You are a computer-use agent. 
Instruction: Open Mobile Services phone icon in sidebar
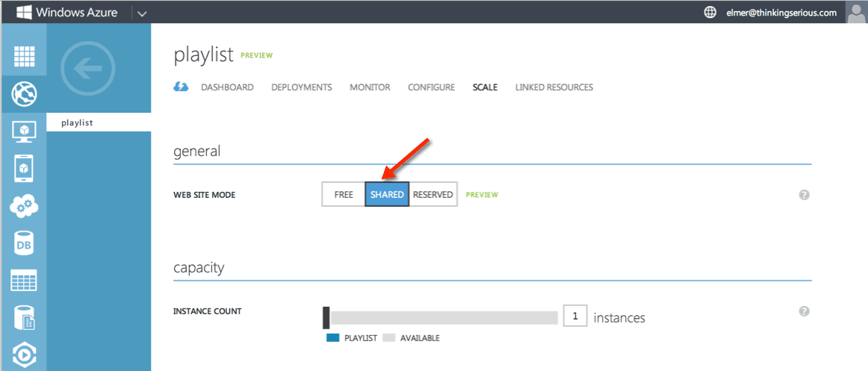tap(25, 169)
